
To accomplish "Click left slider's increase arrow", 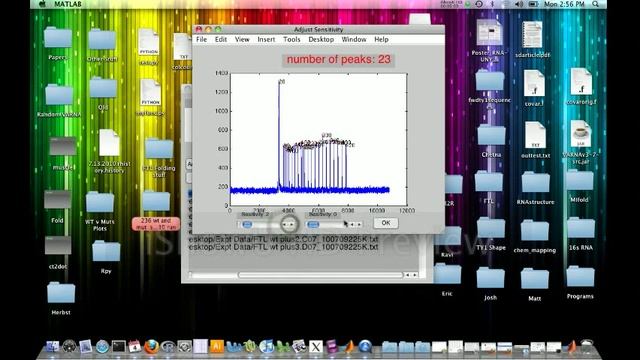I will [x=292, y=224].
